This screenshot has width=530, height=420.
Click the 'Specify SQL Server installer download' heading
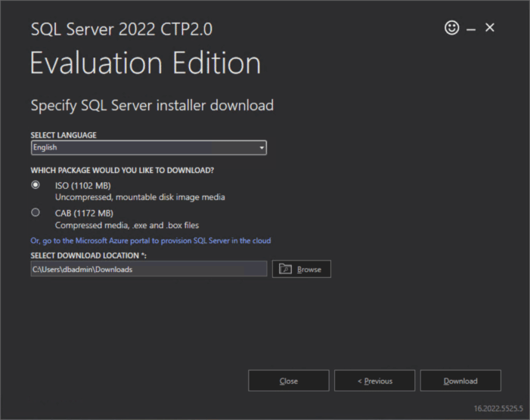click(x=152, y=106)
